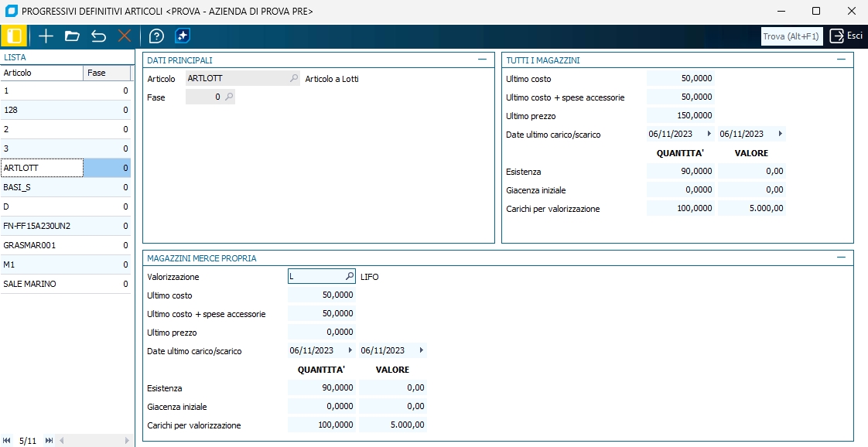Click the Esci exit button
Image resolution: width=868 pixels, height=447 pixels.
click(846, 36)
